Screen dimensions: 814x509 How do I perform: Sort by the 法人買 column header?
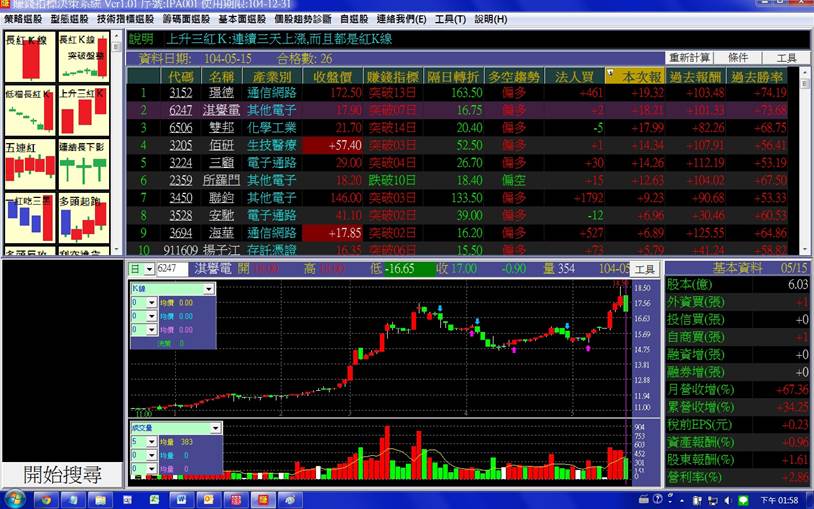pos(575,77)
